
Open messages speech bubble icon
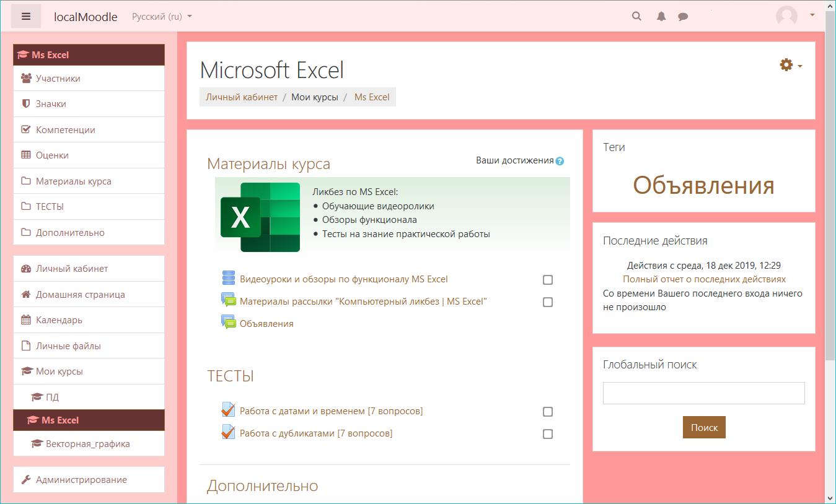(683, 17)
